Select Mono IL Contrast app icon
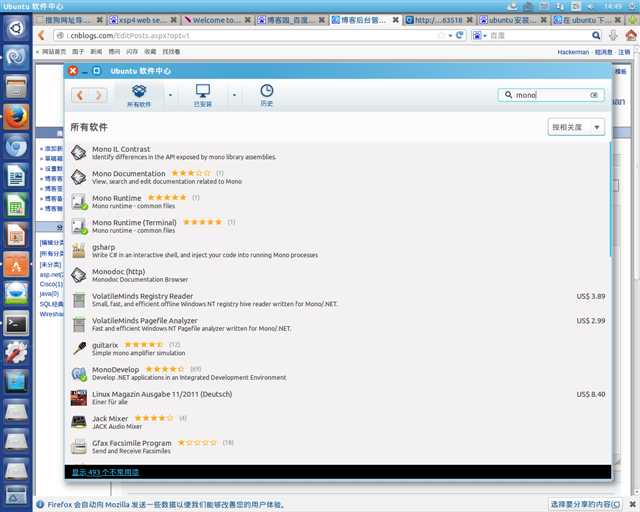Image resolution: width=640 pixels, height=512 pixels. [x=78, y=153]
